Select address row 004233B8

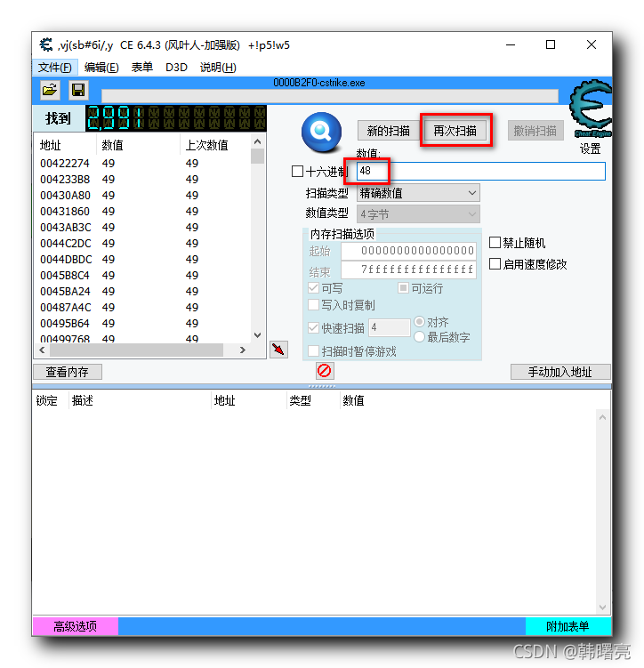[x=142, y=180]
